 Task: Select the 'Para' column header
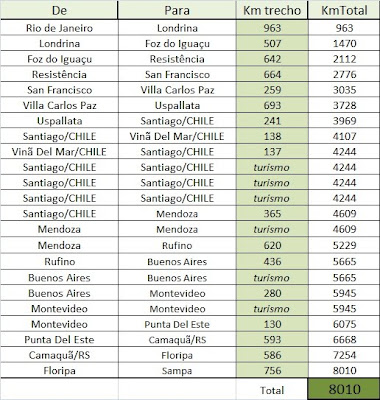pos(177,10)
